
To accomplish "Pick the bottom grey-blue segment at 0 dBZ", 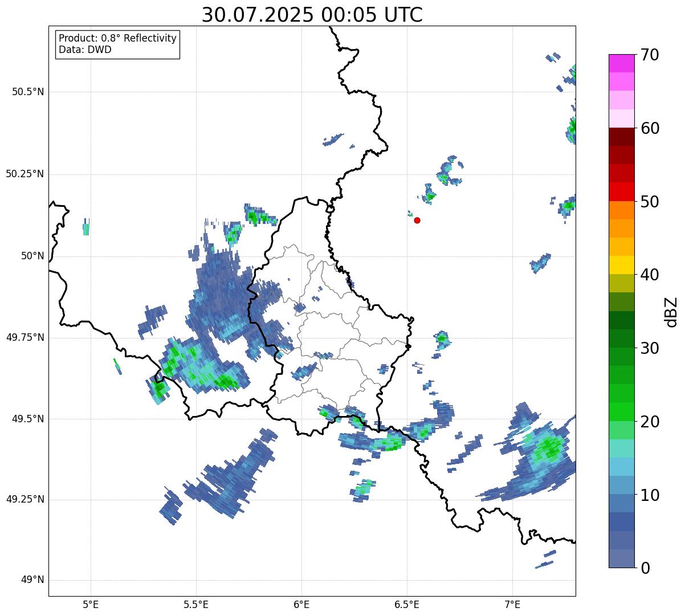I will (621, 558).
